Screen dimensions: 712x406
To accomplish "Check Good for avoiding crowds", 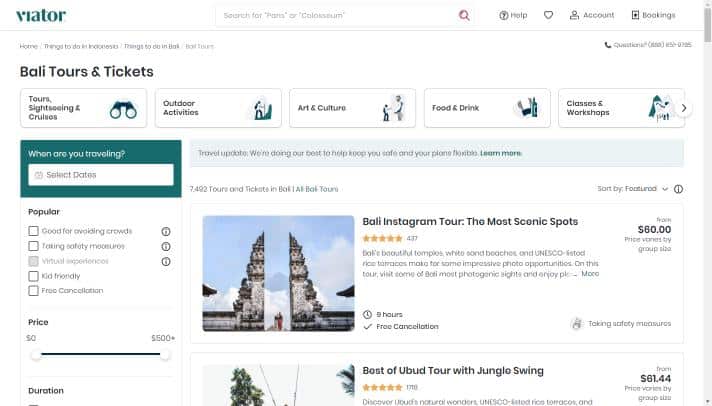I will (33, 231).
